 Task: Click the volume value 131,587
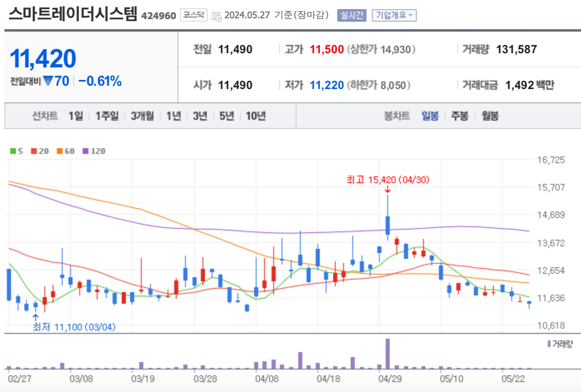pyautogui.click(x=516, y=50)
